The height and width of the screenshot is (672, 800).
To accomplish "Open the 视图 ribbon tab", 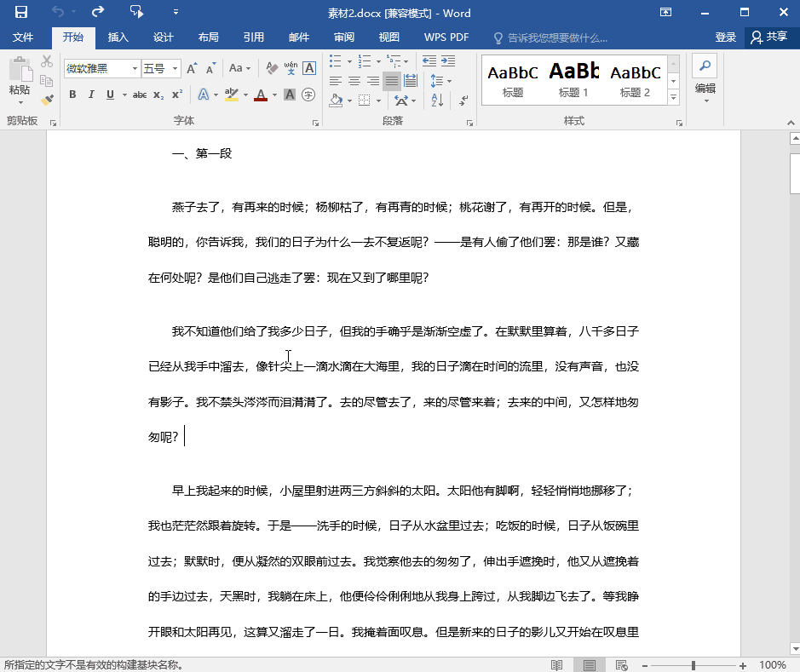I will point(388,37).
